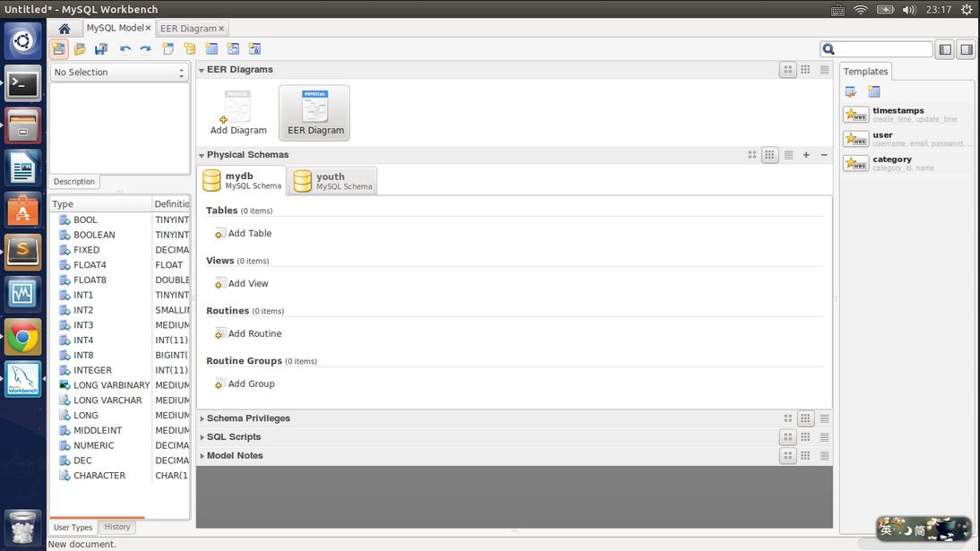The image size is (980, 551).
Task: Set EER Diagrams small icon view
Action: point(805,70)
